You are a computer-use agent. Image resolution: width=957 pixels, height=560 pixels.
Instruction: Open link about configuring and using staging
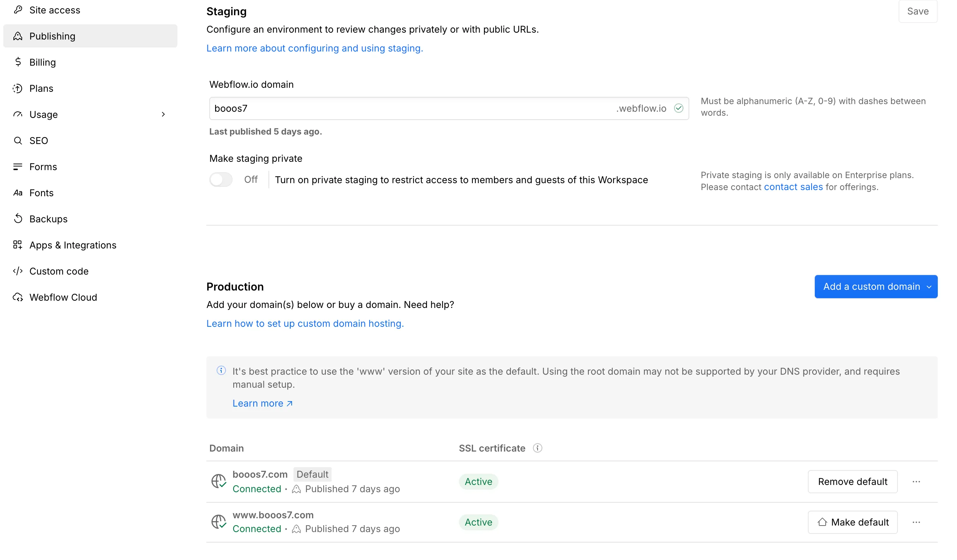click(315, 48)
